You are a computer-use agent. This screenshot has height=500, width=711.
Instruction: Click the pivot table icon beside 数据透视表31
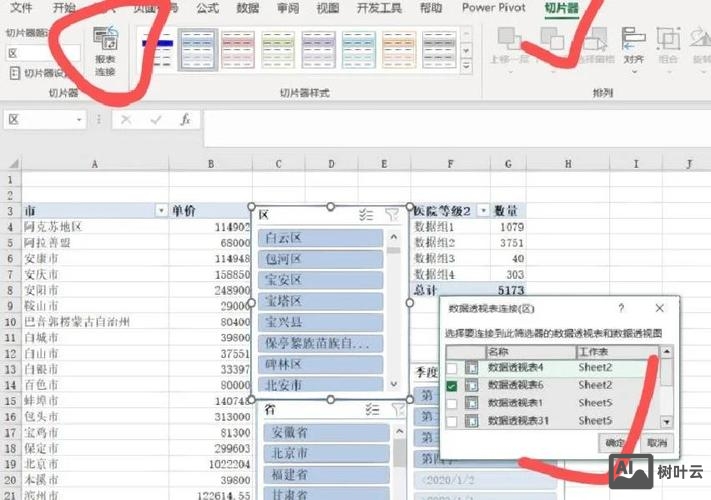click(x=472, y=421)
